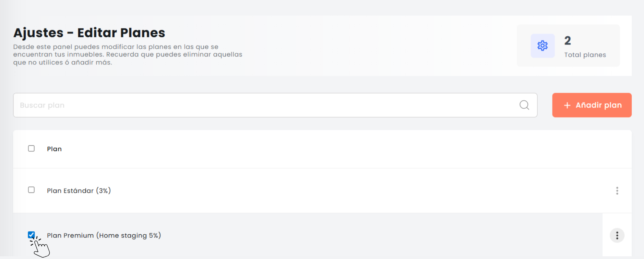The width and height of the screenshot is (644, 259).
Task: Open the three-dot menu for Plan Premium
Action: coord(617,235)
